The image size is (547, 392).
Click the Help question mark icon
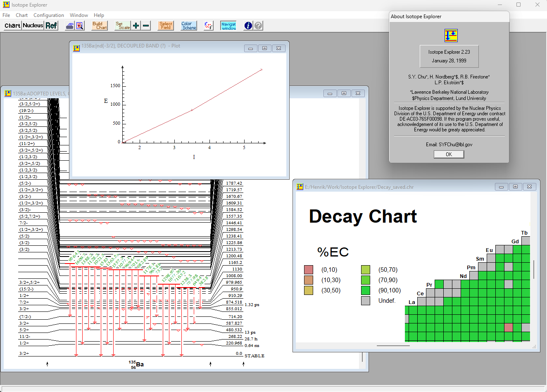coord(258,25)
